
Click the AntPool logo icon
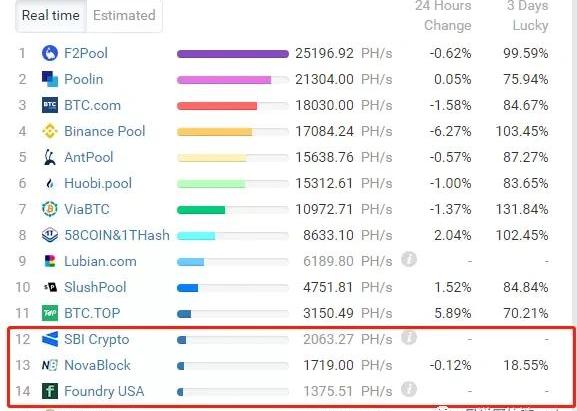[x=50, y=157]
